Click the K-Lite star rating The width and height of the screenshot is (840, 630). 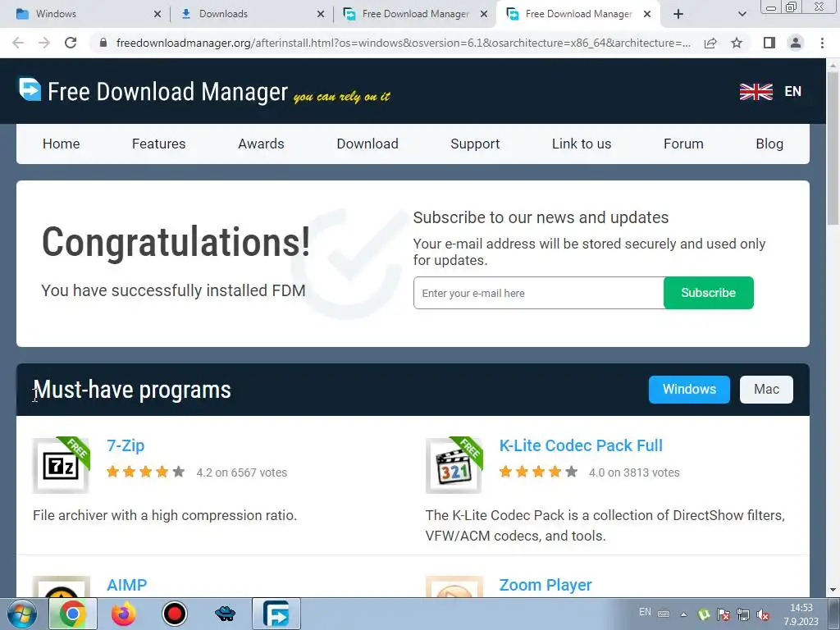point(538,472)
